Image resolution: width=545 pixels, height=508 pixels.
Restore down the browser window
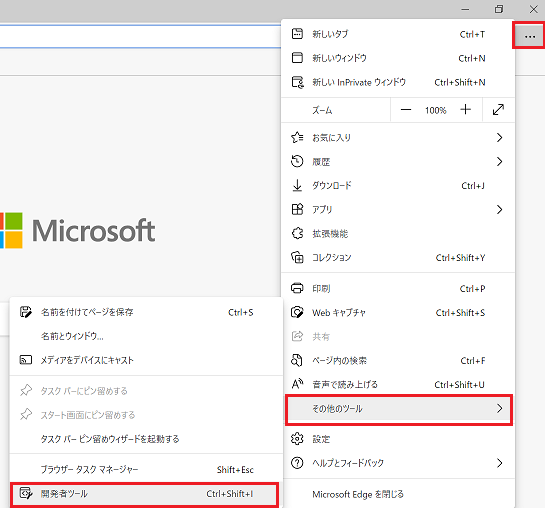tap(499, 9)
